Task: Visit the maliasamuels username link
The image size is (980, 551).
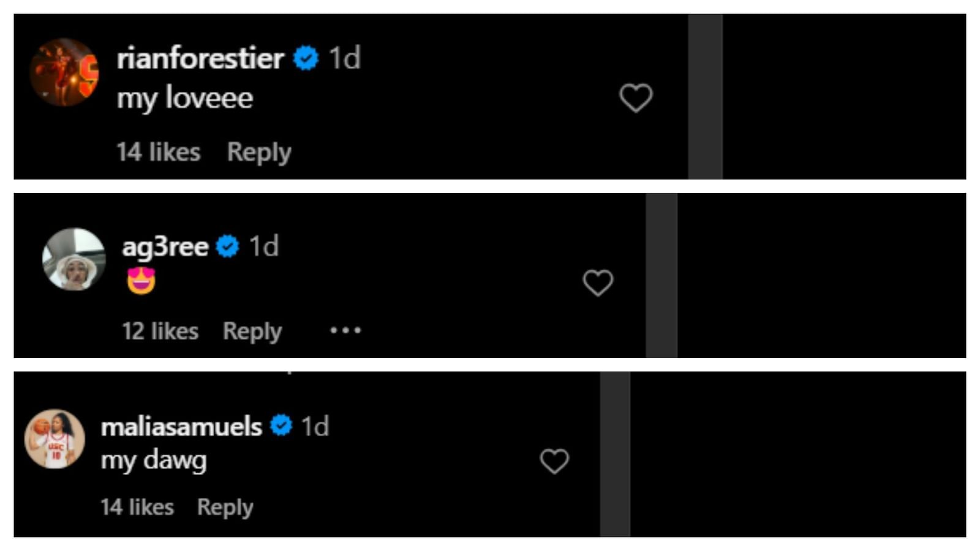Action: pos(181,426)
